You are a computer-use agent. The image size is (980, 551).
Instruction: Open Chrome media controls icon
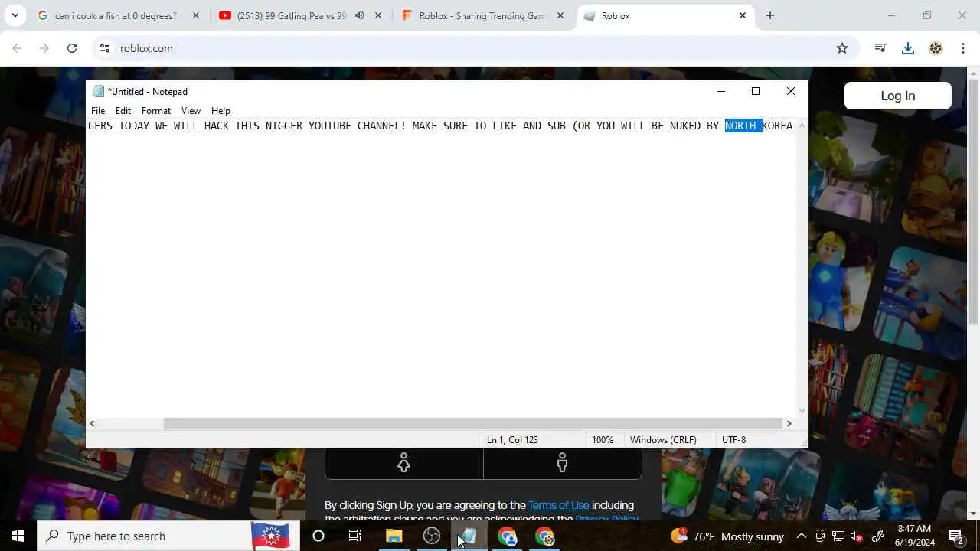(880, 48)
